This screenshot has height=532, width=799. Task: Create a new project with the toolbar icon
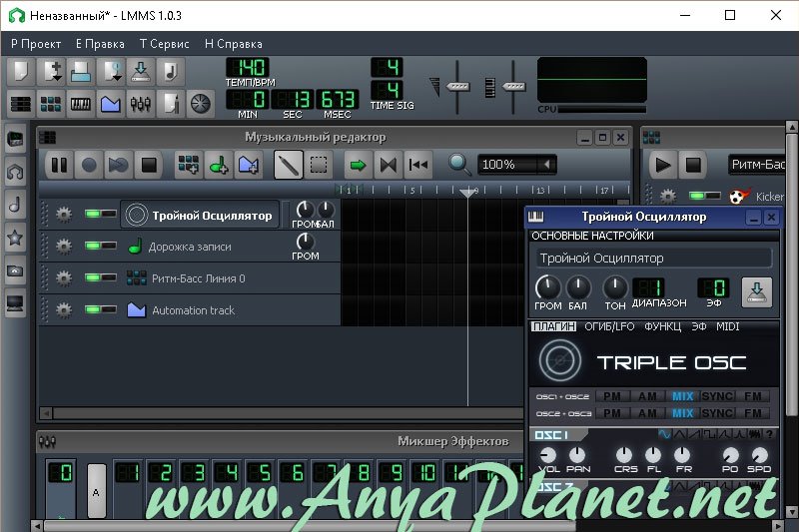point(21,72)
